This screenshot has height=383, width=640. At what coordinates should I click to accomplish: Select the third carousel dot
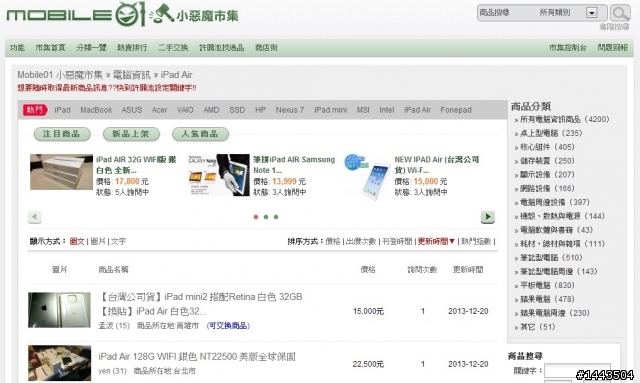(276, 217)
